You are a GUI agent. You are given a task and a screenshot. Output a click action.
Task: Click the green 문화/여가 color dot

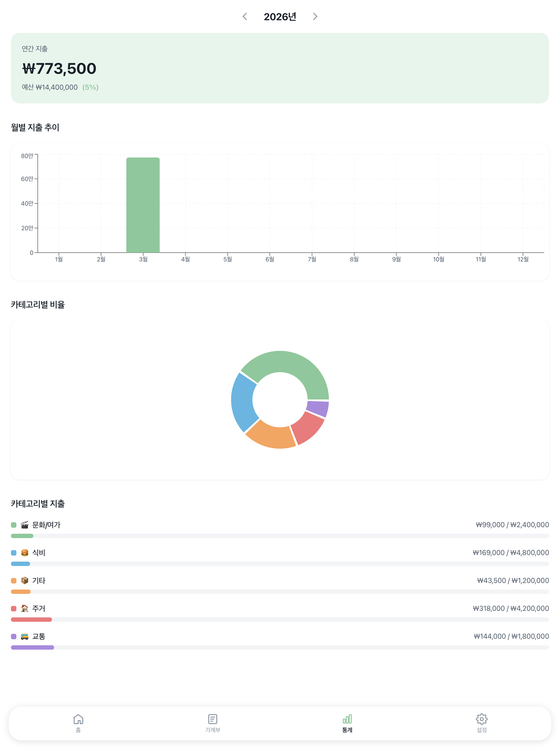(x=13, y=525)
